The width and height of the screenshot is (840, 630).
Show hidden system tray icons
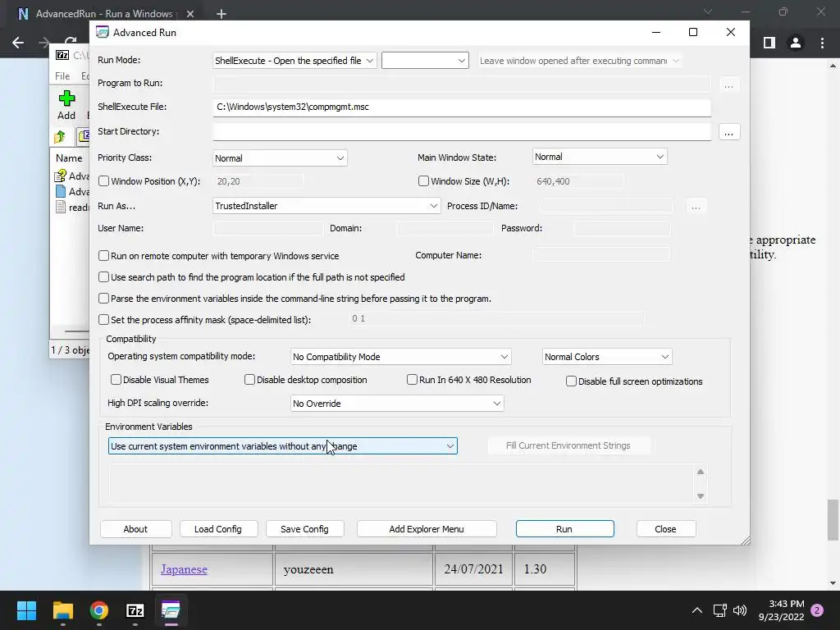pyautogui.click(x=697, y=610)
